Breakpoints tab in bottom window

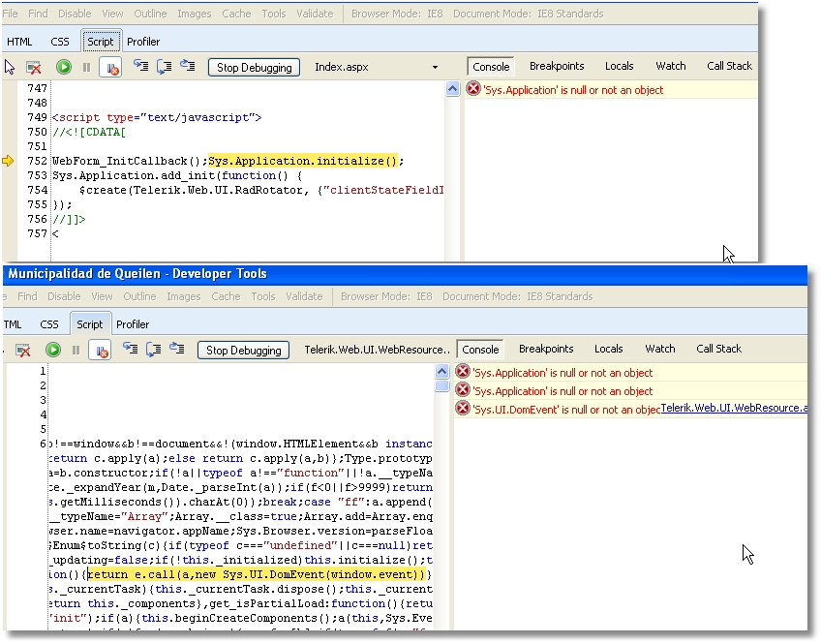546,349
